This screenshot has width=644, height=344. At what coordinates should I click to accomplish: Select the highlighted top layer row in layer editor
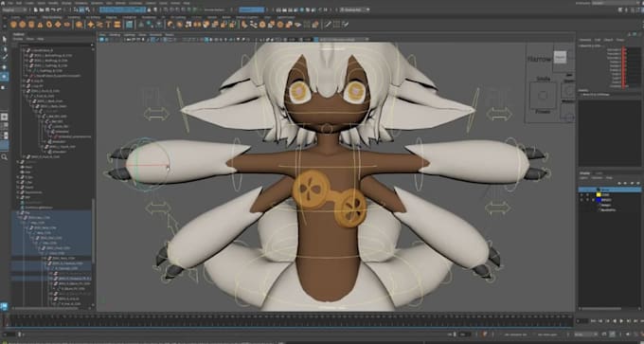(610, 190)
